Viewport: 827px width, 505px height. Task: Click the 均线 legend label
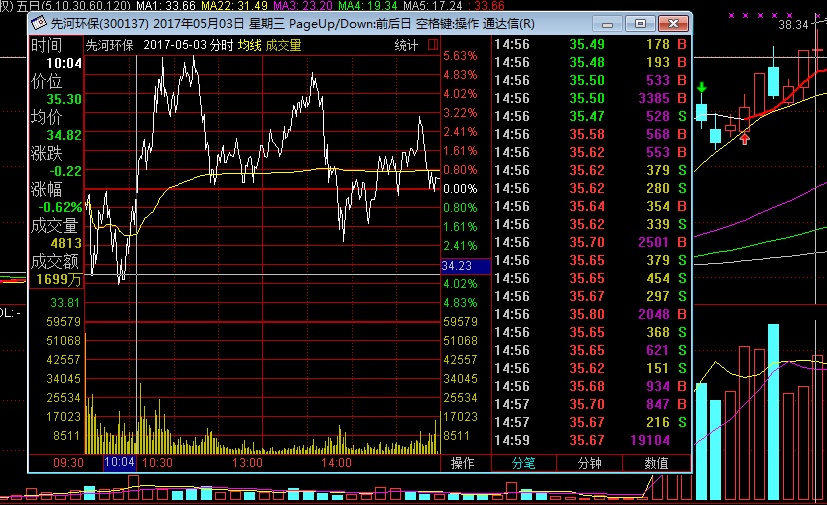249,45
